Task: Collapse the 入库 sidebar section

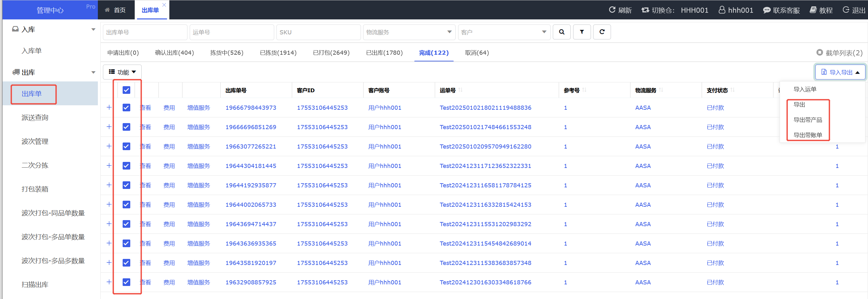Action: point(93,30)
